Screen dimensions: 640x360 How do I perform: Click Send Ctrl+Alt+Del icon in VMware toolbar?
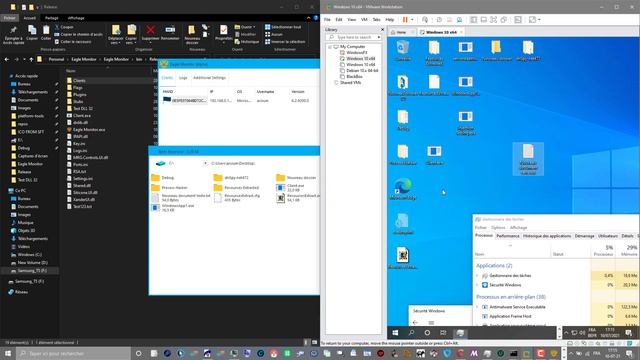point(425,20)
